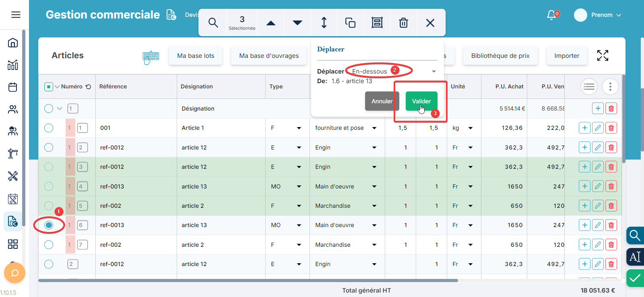Delete selected rows using toolbar trash icon
The image size is (644, 297).
click(403, 23)
